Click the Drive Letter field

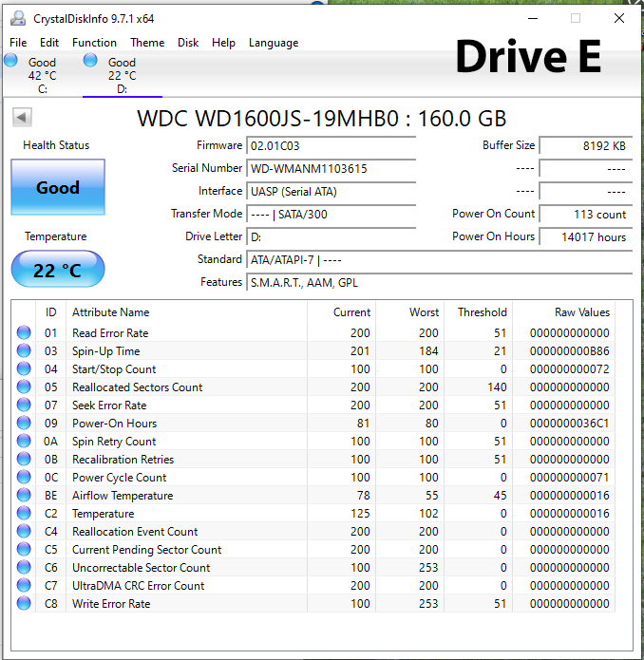331,237
